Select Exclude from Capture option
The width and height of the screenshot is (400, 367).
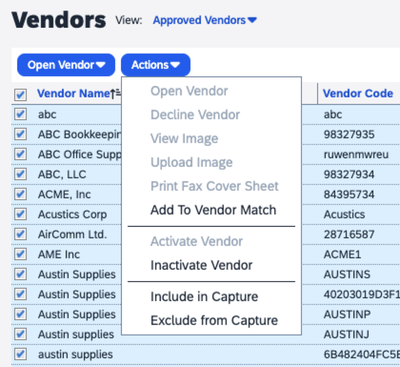(214, 321)
